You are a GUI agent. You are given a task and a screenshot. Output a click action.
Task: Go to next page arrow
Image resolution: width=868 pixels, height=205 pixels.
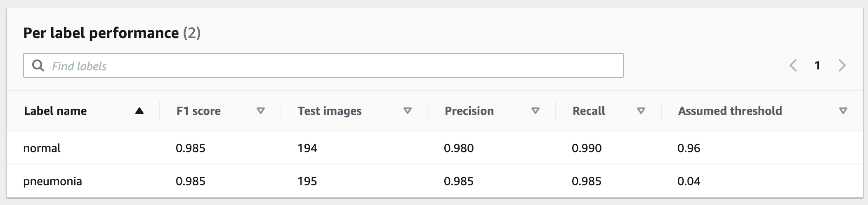coord(842,65)
